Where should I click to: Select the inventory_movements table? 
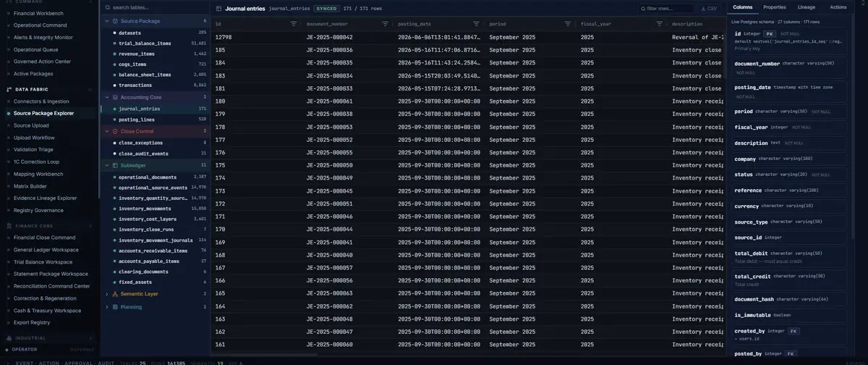[154, 209]
